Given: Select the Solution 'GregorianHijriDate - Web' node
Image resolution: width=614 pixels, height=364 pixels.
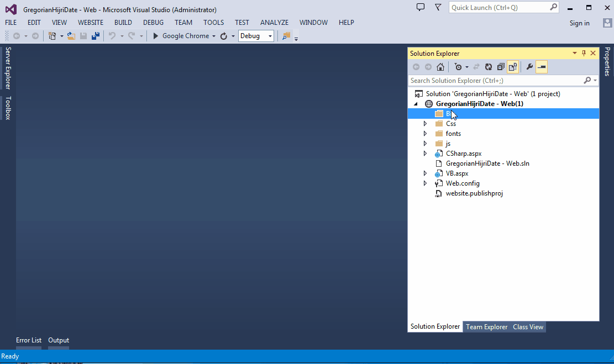Looking at the screenshot, I should coord(493,94).
